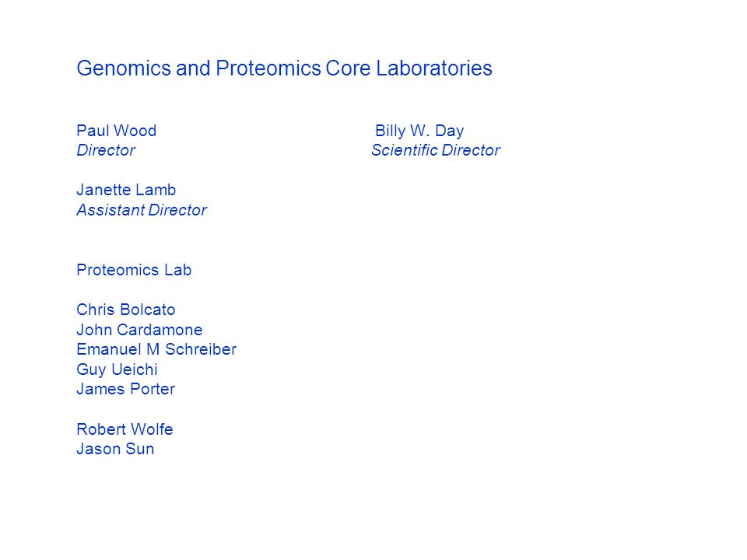Select the name Robert Wolfe
Screen dimensions: 747x560
(124, 429)
